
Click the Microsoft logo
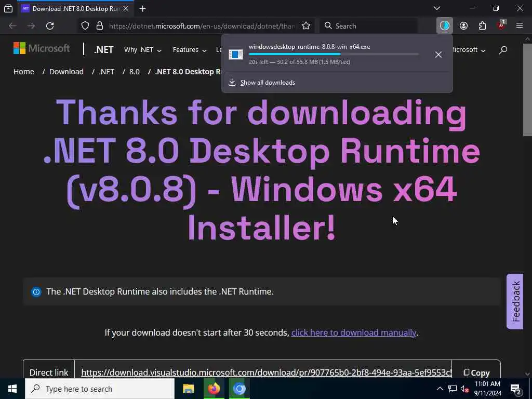click(42, 48)
